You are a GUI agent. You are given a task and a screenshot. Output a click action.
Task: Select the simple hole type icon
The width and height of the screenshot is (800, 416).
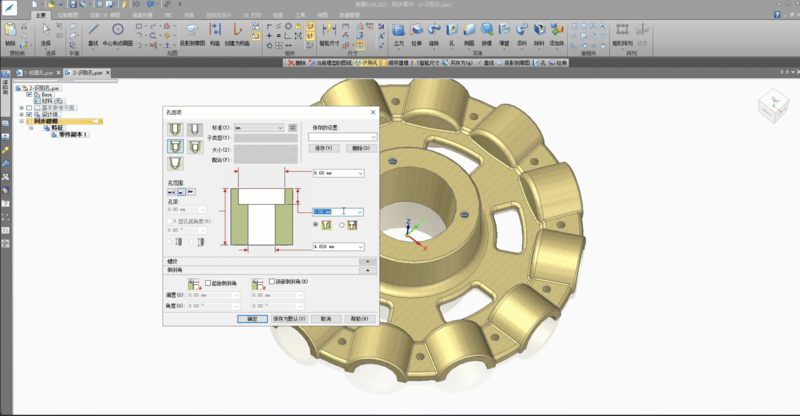coord(174,129)
